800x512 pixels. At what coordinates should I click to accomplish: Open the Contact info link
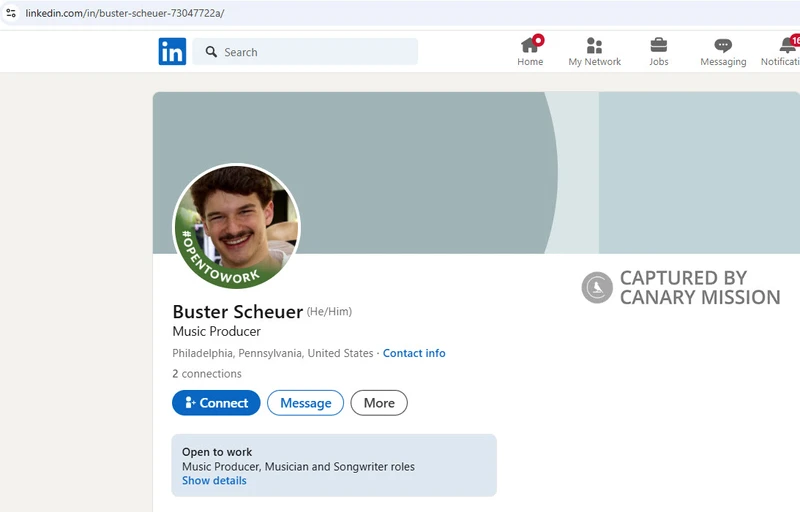414,353
